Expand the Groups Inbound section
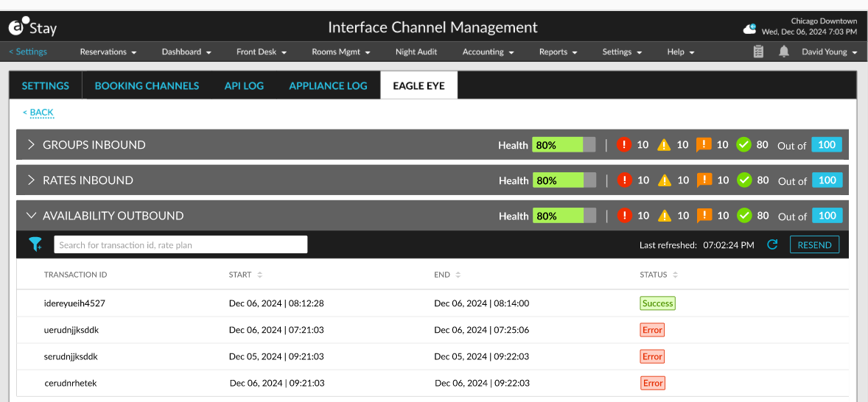Screen dimensions: 868x402 coord(31,145)
